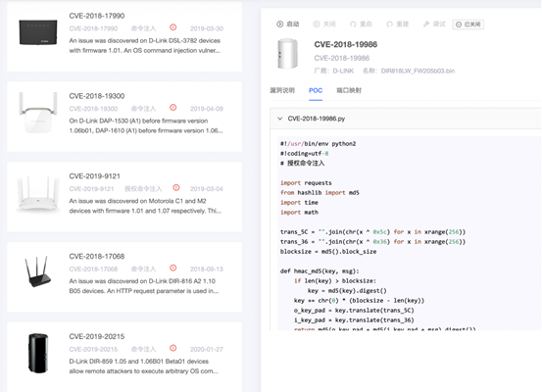Click red severity icon on CVE-2018-17068 card

coord(173,268)
